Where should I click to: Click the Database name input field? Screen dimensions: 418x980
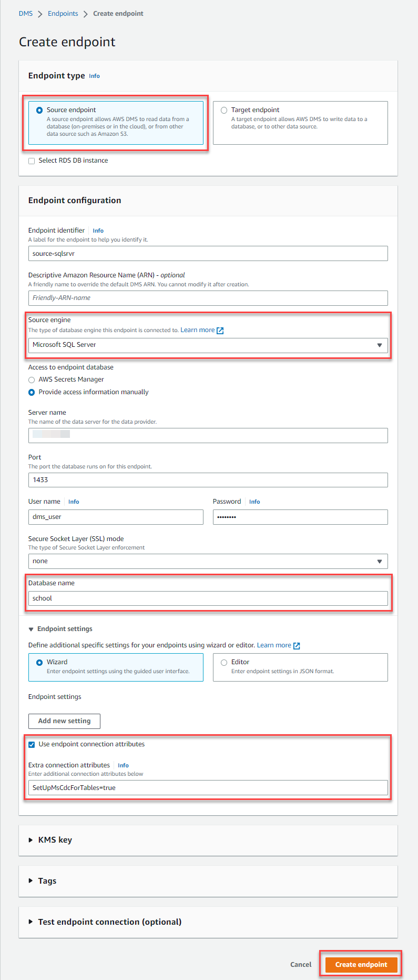[x=208, y=598]
